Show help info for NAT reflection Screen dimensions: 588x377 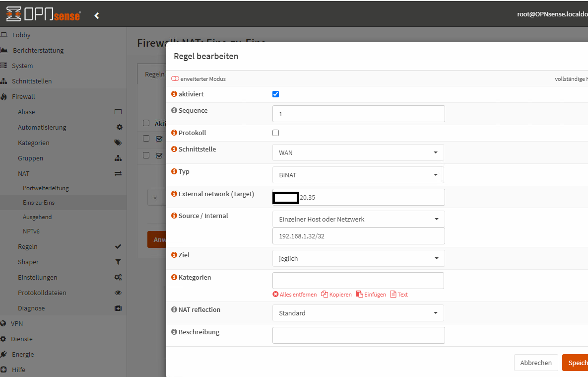174,309
